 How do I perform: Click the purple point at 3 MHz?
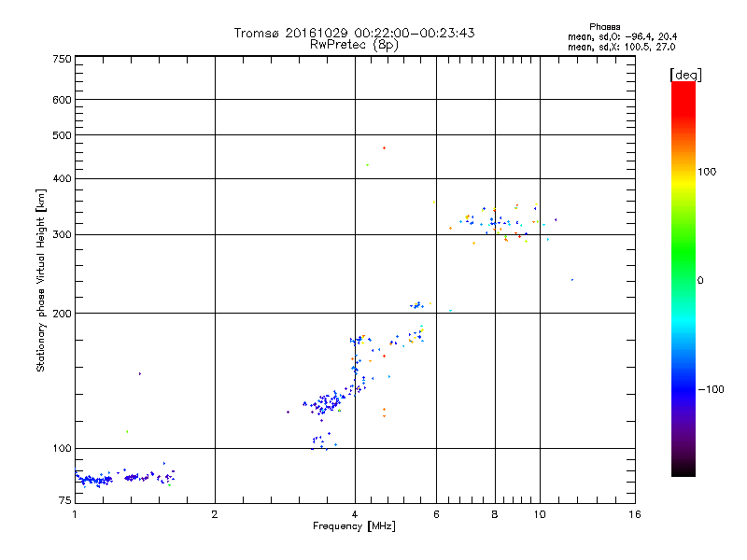[x=288, y=412]
